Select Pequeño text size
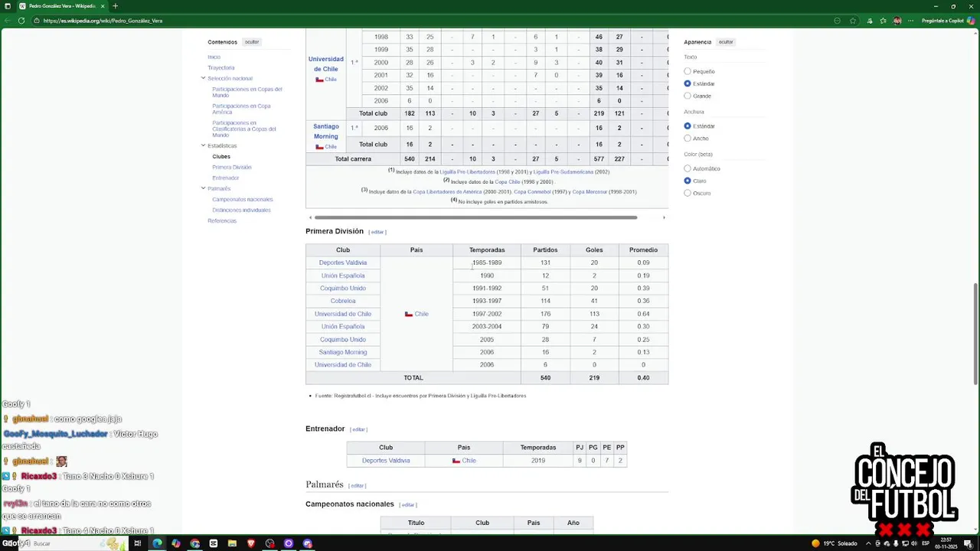The height and width of the screenshot is (551, 980). [688, 71]
